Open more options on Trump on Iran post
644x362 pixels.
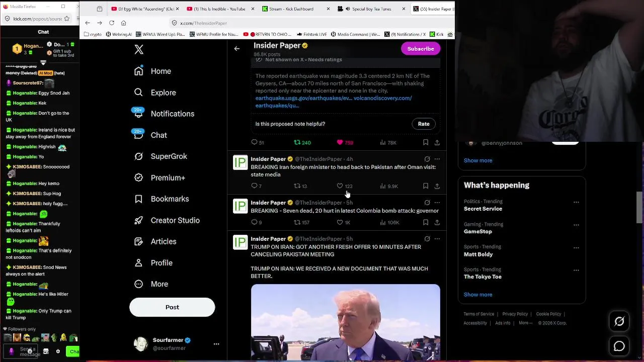(x=437, y=239)
